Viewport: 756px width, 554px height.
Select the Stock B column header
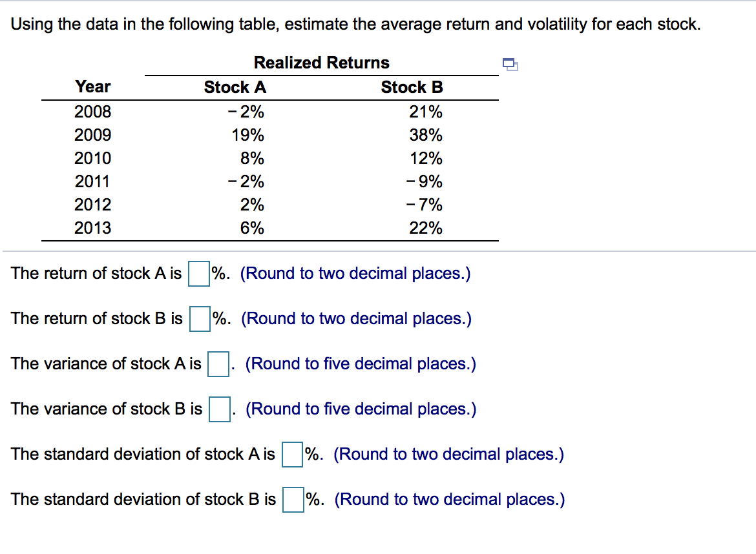pos(412,87)
